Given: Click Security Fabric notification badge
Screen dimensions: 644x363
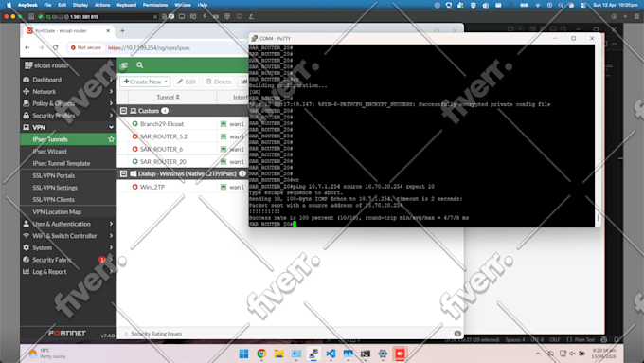Looking at the screenshot, I should point(101,260).
